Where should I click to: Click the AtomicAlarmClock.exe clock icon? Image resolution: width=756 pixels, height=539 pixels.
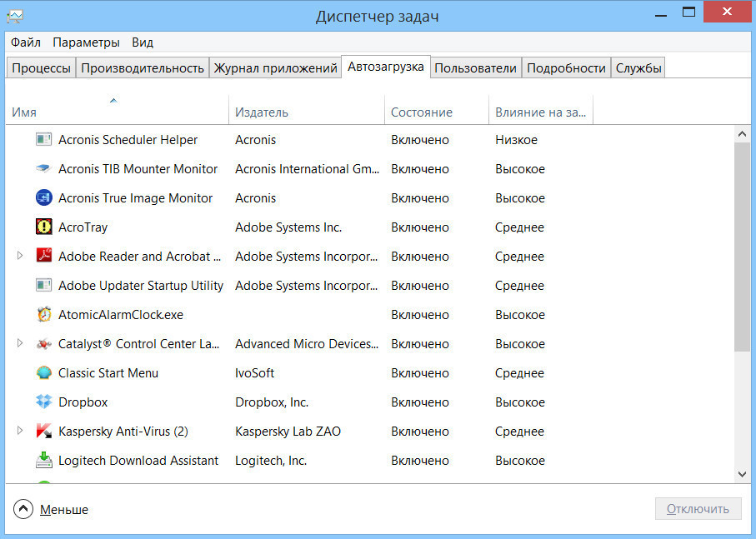[44, 315]
